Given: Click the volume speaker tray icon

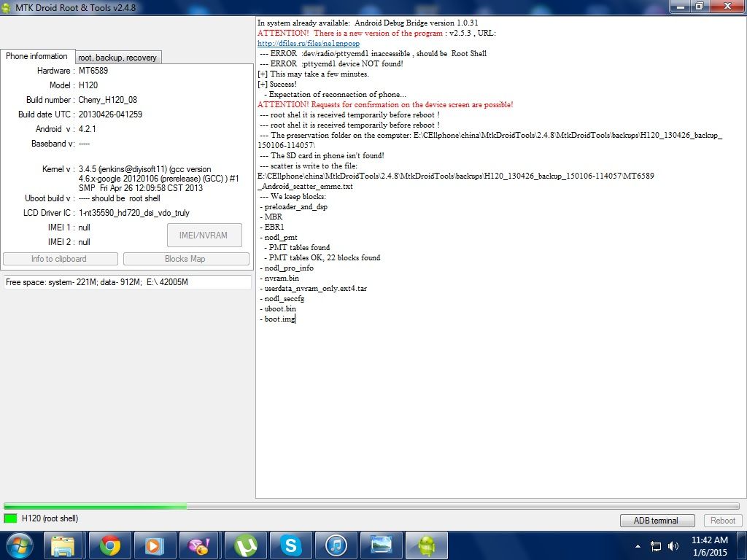Looking at the screenshot, I should (x=673, y=545).
